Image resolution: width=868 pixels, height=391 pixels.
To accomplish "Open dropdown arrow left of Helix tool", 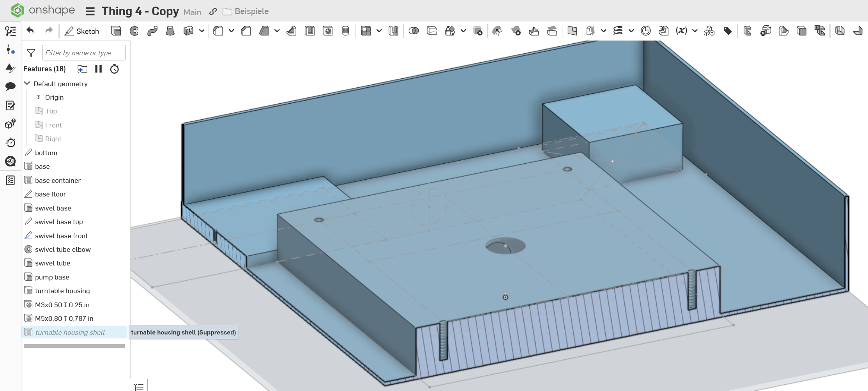I will (603, 31).
